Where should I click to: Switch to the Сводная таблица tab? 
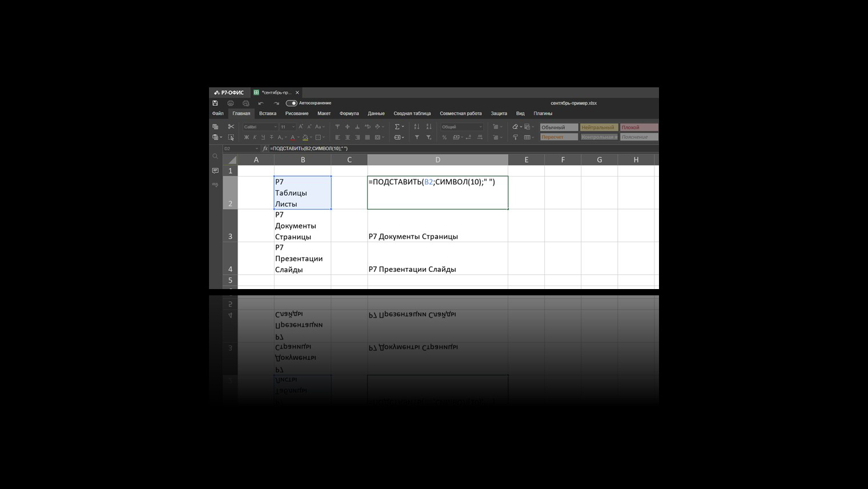(x=412, y=114)
